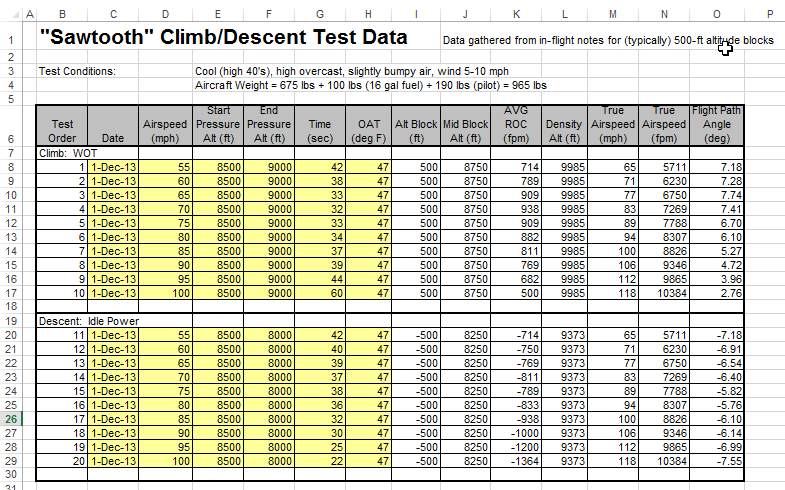The height and width of the screenshot is (490, 785).
Task: Click the Density Alt (ft) header cell
Action: (x=564, y=125)
